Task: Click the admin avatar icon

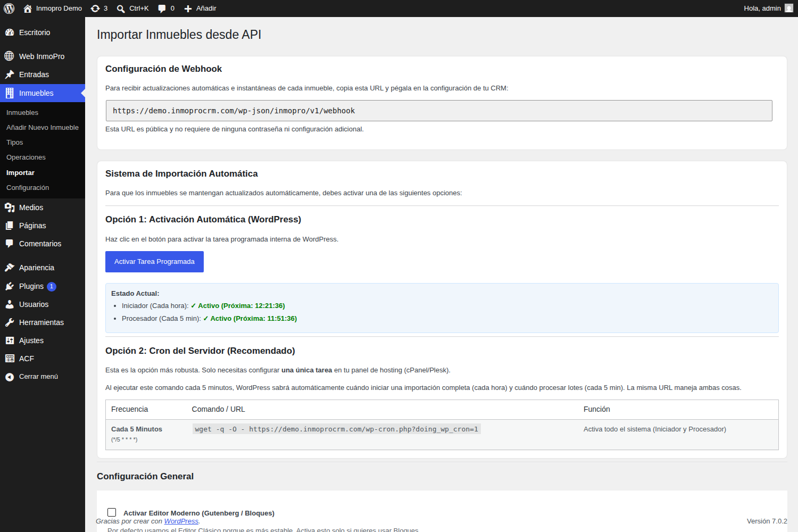Action: 789,9
